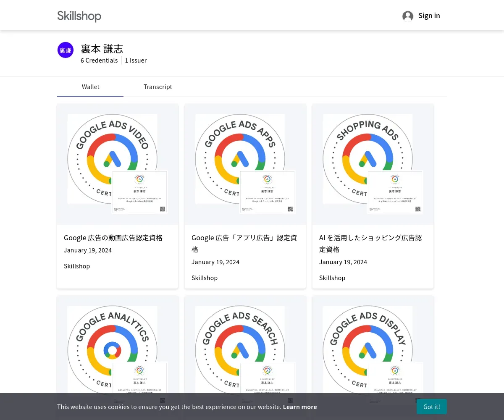Click January 19, 2024 on the shopping ads card
The height and width of the screenshot is (420, 504).
tap(343, 262)
